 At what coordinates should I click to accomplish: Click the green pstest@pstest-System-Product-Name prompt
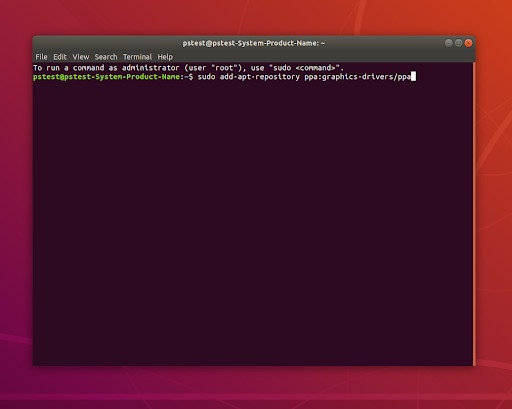pos(108,77)
